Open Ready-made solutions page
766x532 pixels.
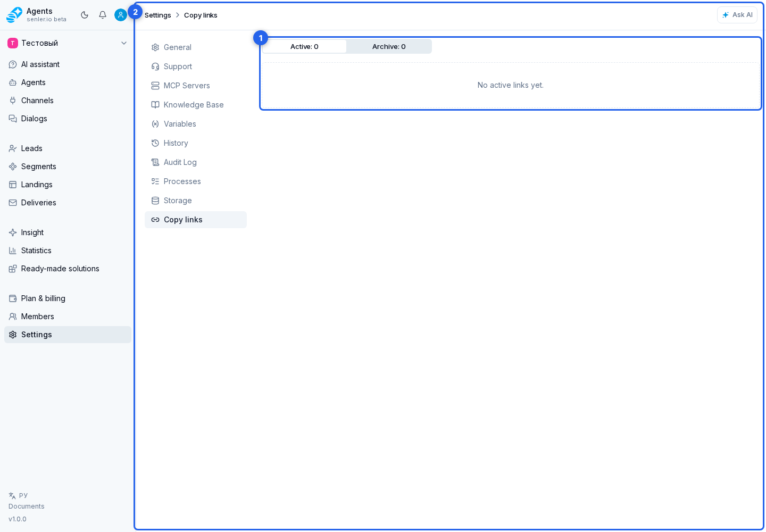tap(68, 269)
